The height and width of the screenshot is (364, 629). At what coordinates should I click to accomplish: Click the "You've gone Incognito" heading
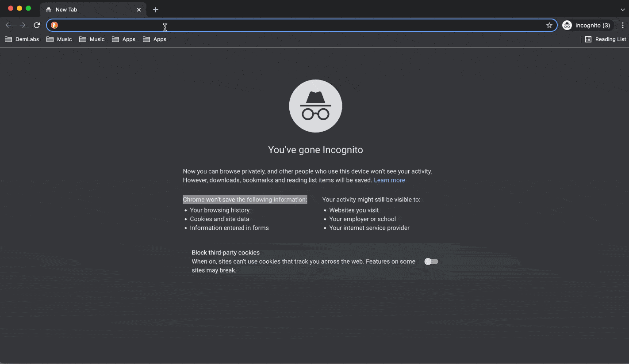pyautogui.click(x=315, y=150)
